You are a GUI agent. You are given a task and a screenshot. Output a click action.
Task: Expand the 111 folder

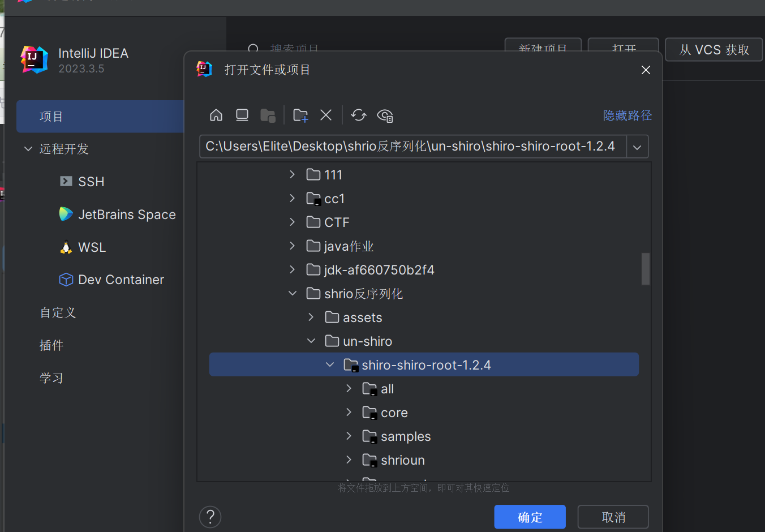pyautogui.click(x=292, y=174)
